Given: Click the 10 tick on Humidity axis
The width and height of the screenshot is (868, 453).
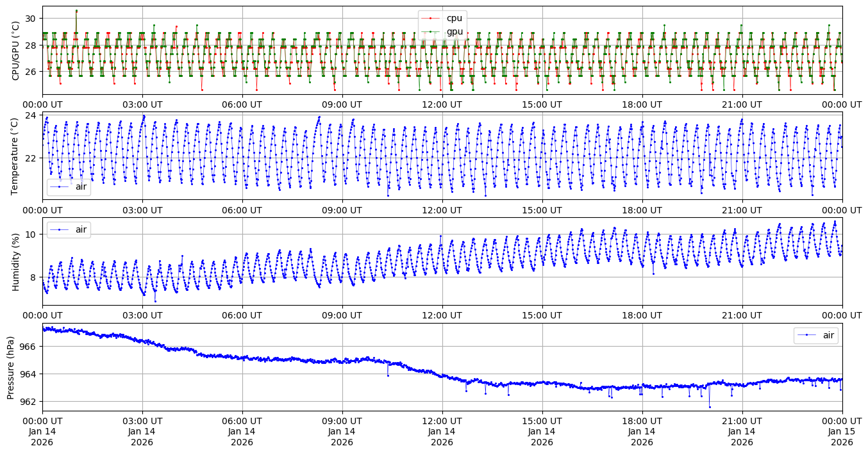Looking at the screenshot, I should [31, 235].
